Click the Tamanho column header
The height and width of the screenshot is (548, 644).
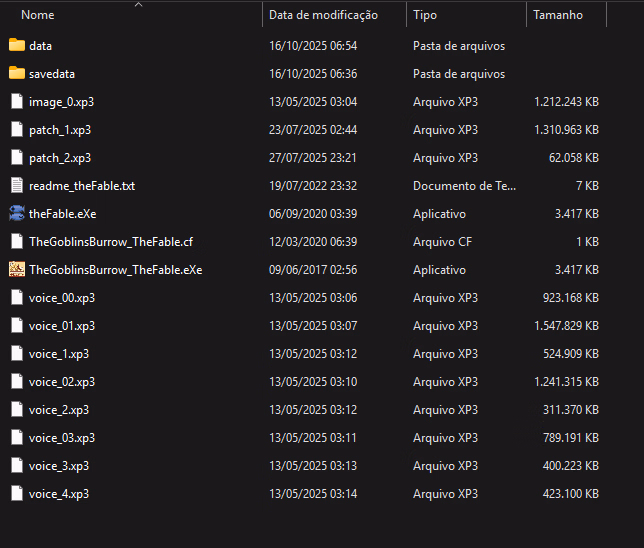(x=557, y=16)
